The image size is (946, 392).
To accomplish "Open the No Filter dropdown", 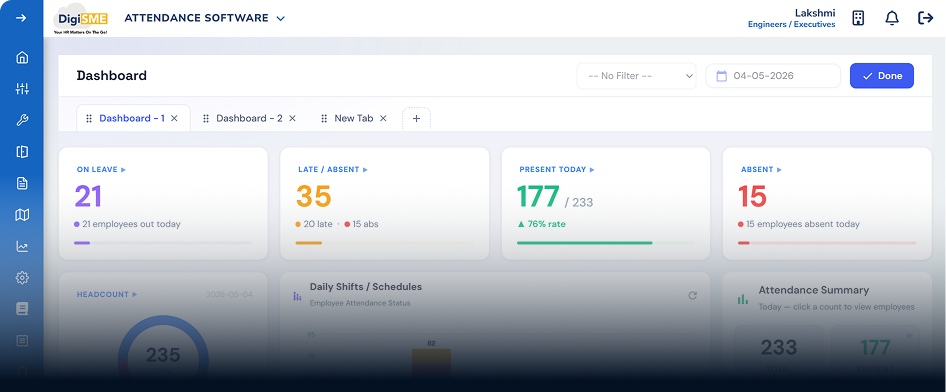I will point(636,76).
